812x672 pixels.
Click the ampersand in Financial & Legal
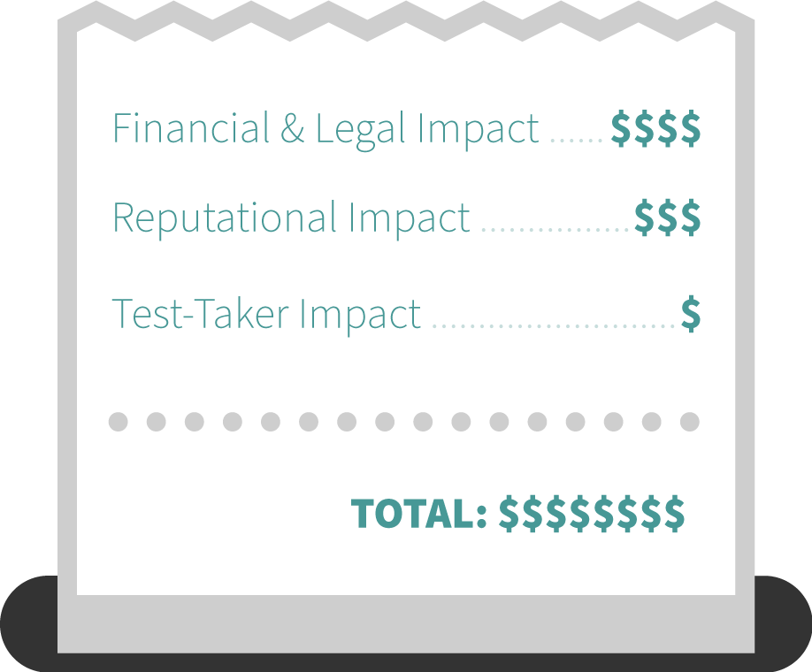click(293, 128)
